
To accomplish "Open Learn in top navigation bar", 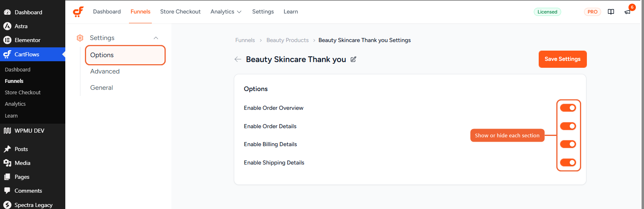I will (291, 12).
